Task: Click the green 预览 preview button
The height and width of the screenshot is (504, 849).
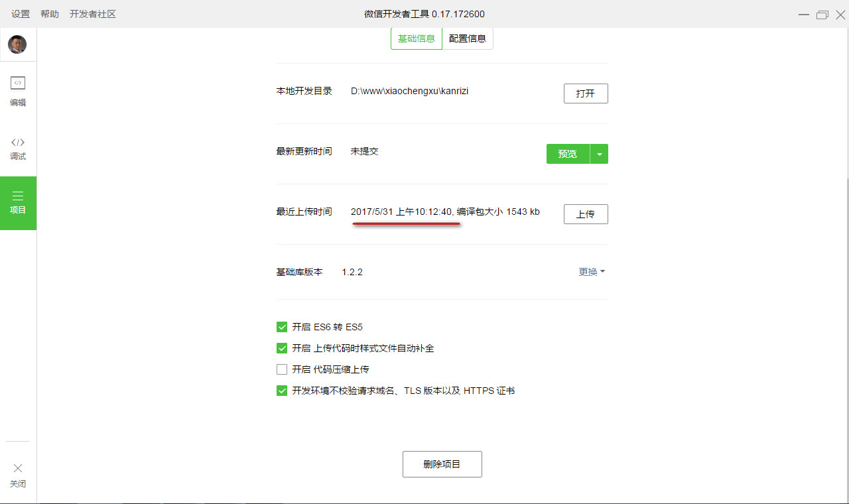Action: coord(568,154)
